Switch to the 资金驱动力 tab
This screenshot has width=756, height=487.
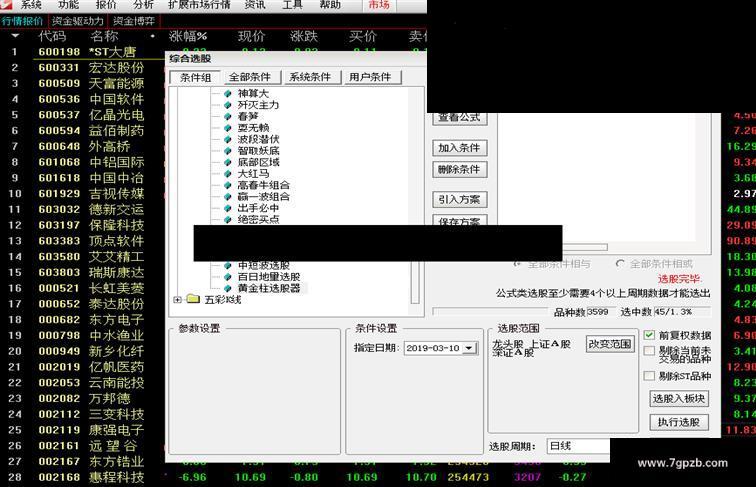click(78, 21)
